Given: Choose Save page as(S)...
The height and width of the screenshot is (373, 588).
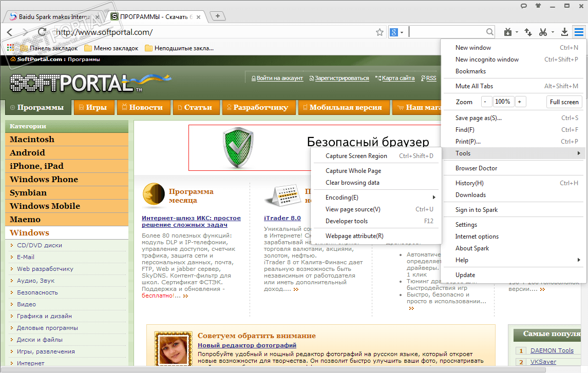Looking at the screenshot, I should (514, 118).
